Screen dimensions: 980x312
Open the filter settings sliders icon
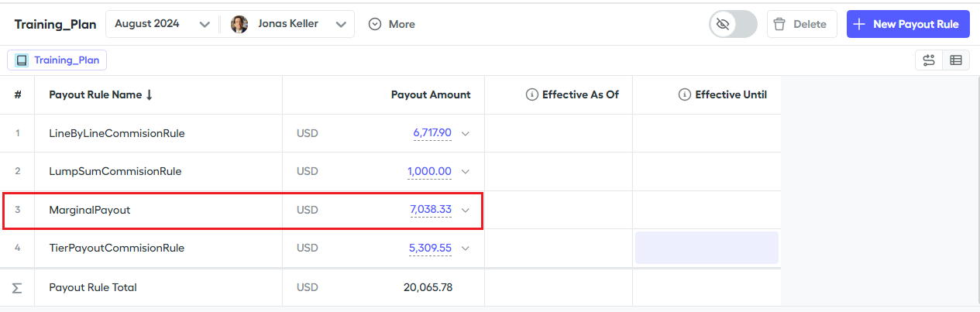[x=928, y=60]
